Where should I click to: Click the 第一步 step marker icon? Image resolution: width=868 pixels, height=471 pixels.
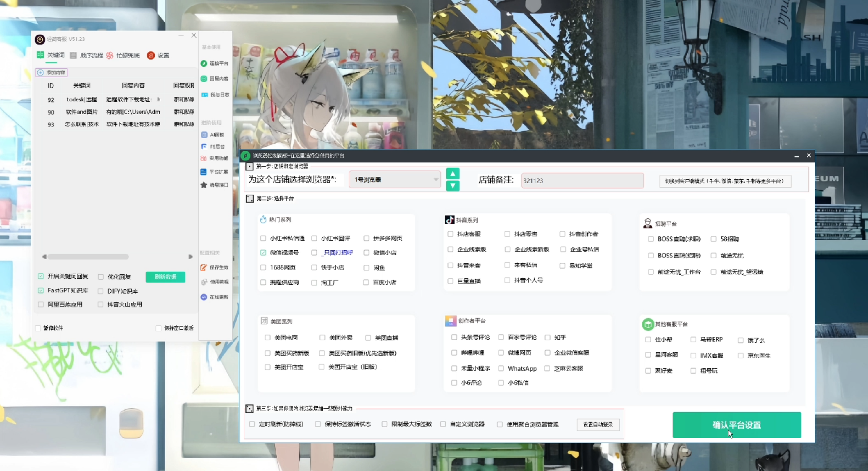[x=249, y=166]
